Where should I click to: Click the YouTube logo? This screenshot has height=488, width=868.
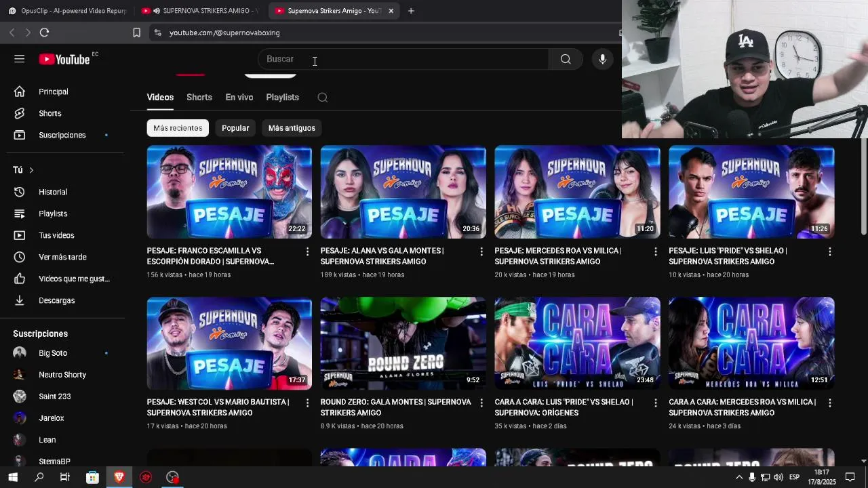[64, 60]
